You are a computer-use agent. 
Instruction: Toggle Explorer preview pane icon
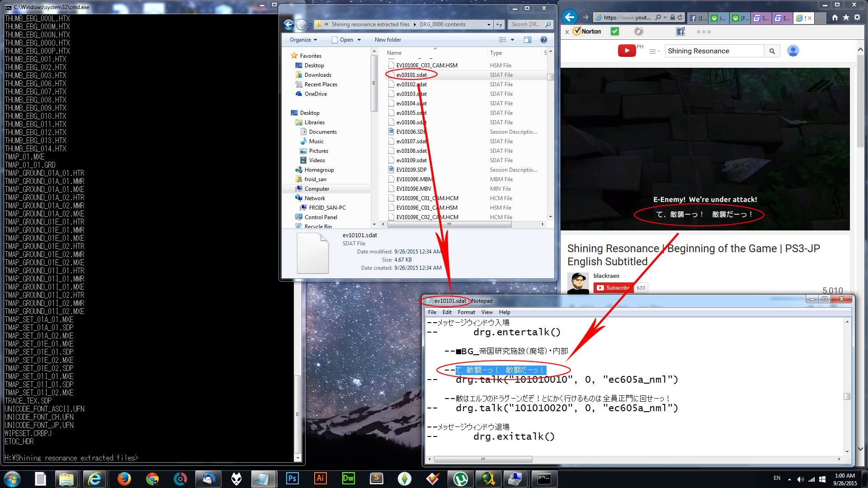click(x=527, y=40)
